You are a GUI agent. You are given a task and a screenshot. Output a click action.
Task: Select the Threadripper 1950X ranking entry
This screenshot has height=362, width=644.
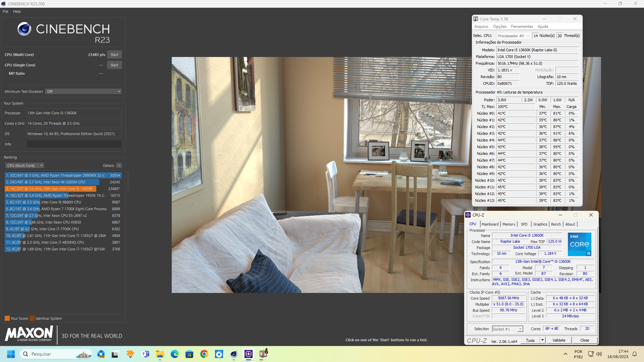coord(63,195)
